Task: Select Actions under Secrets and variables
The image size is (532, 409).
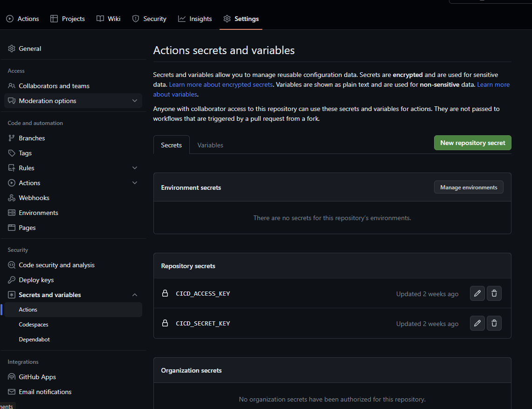Action: [x=73, y=310]
